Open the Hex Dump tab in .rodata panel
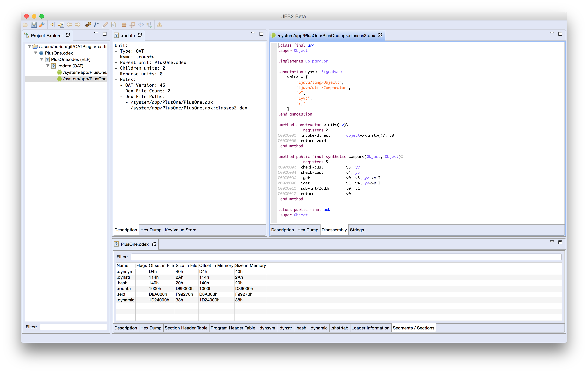This screenshot has width=588, height=373. pos(151,230)
